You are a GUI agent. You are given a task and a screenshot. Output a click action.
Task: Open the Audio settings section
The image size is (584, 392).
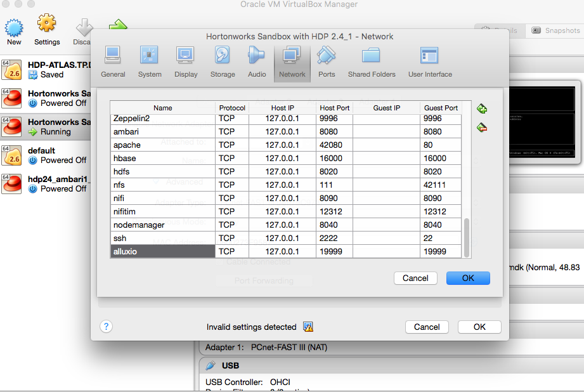[x=257, y=62]
